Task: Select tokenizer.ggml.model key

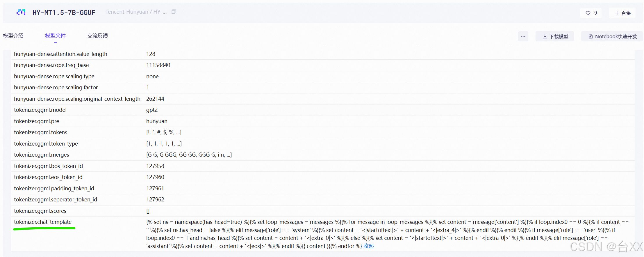Action: coord(40,110)
